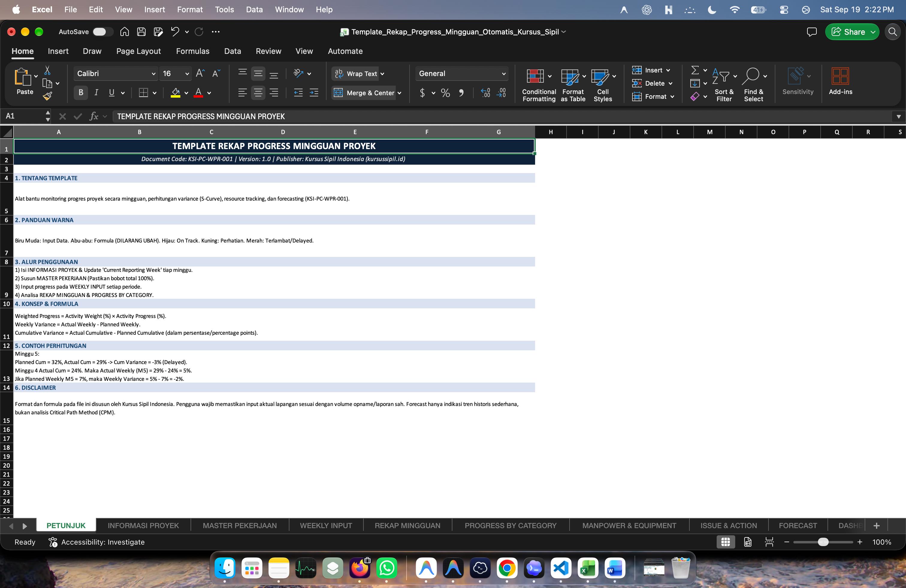Screen dimensions: 906x588
Task: Click Decrease Font Size icon
Action: tap(216, 73)
